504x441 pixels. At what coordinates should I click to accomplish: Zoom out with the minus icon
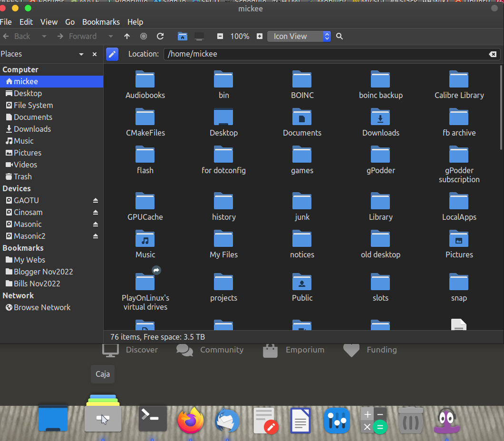(220, 36)
